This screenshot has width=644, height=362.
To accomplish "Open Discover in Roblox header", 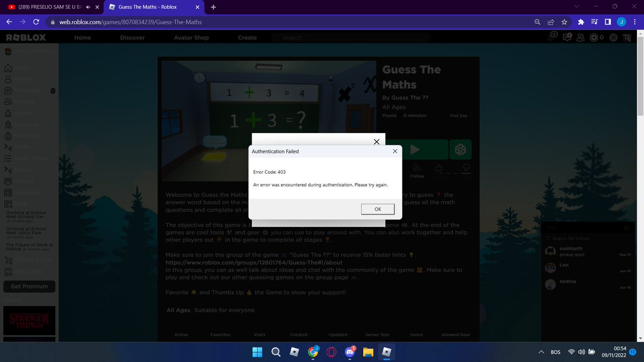I will coord(132,38).
